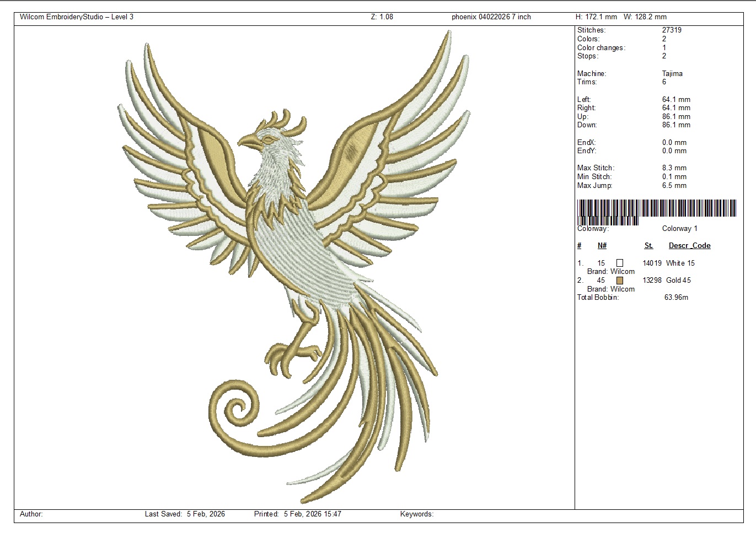Image resolution: width=756 pixels, height=533 pixels.
Task: Click the white color swatch for thread 15
Action: pyautogui.click(x=620, y=263)
